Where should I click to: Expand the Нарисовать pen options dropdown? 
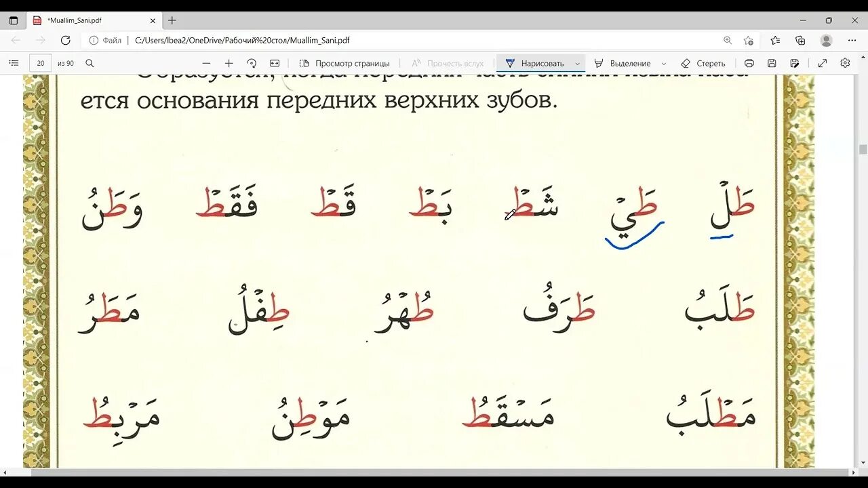(578, 64)
